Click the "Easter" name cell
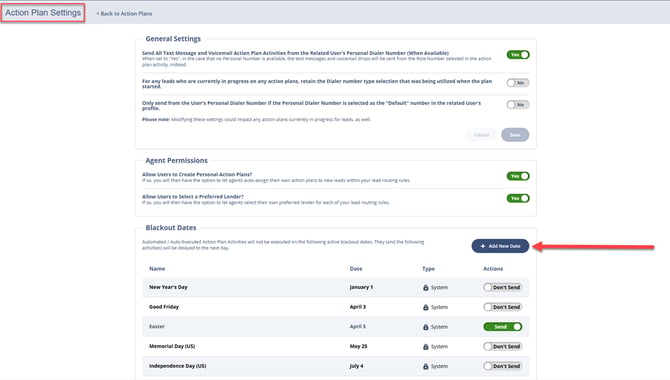The height and width of the screenshot is (380, 670). (x=157, y=327)
